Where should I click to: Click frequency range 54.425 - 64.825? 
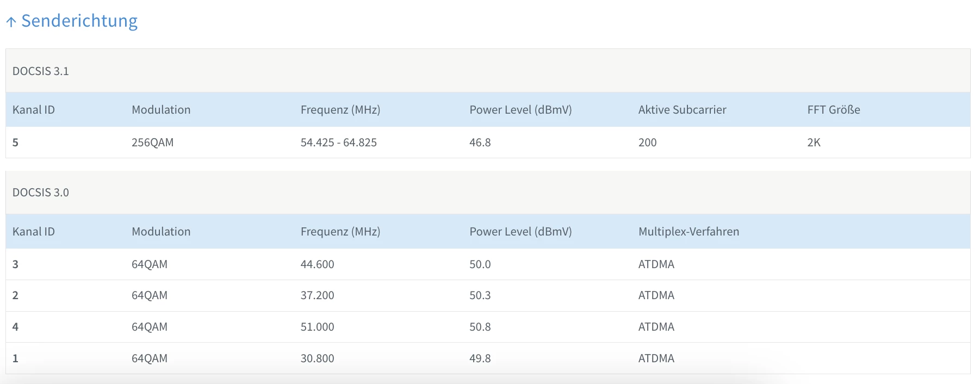(338, 143)
